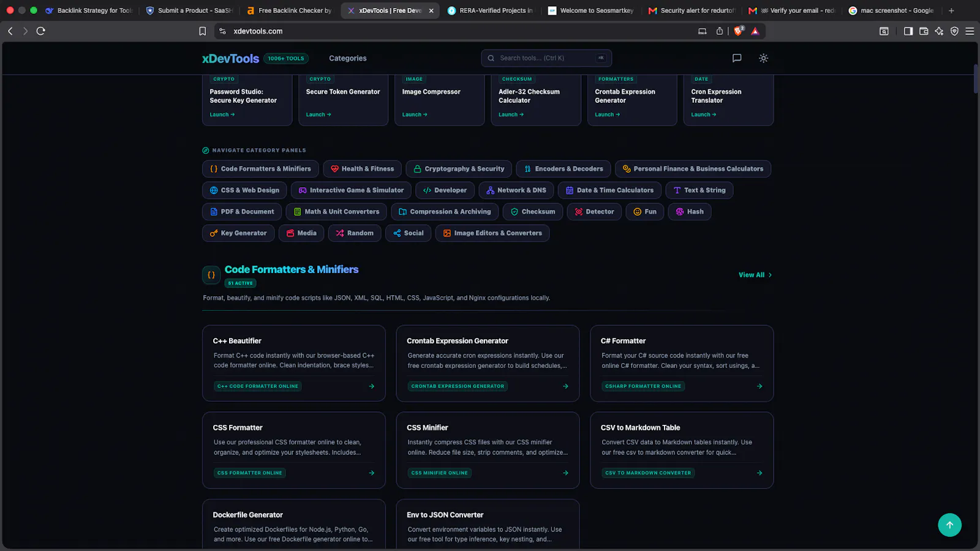Select Hash category chip
980x551 pixels.
tap(689, 212)
